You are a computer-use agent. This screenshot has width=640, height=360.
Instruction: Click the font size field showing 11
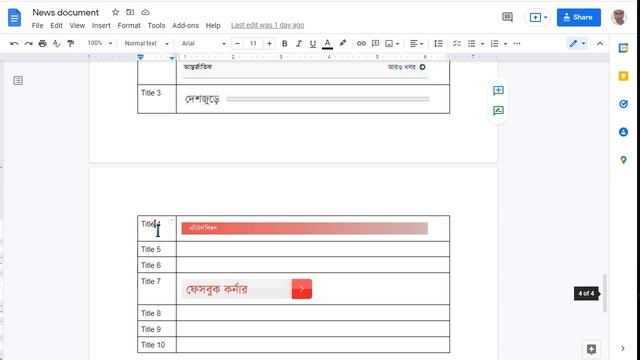253,43
